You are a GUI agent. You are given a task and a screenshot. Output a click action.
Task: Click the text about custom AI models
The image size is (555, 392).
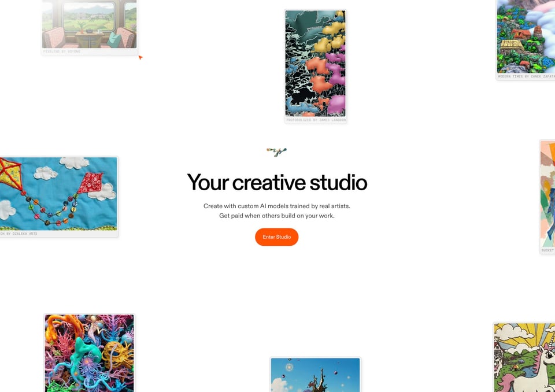click(277, 206)
